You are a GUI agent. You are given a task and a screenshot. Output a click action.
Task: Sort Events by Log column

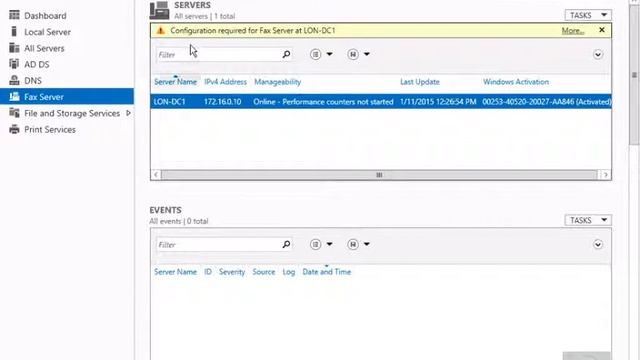[x=289, y=272]
